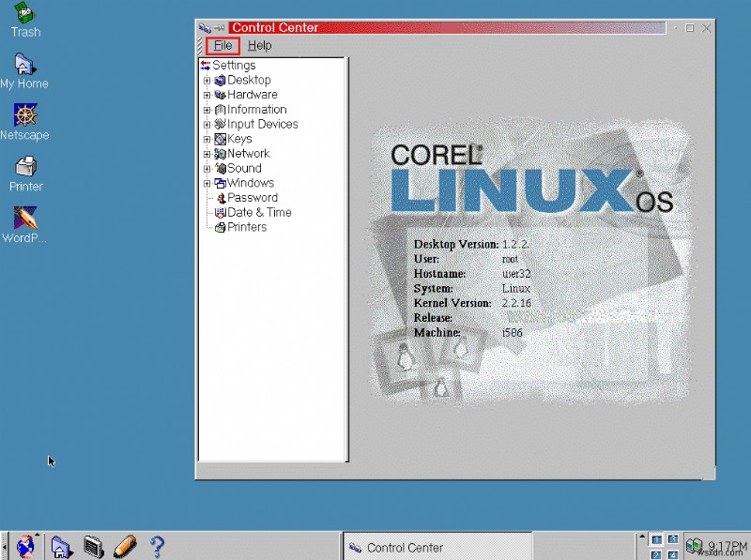Select the Input Devices category
This screenshot has height=560, width=751.
point(256,125)
